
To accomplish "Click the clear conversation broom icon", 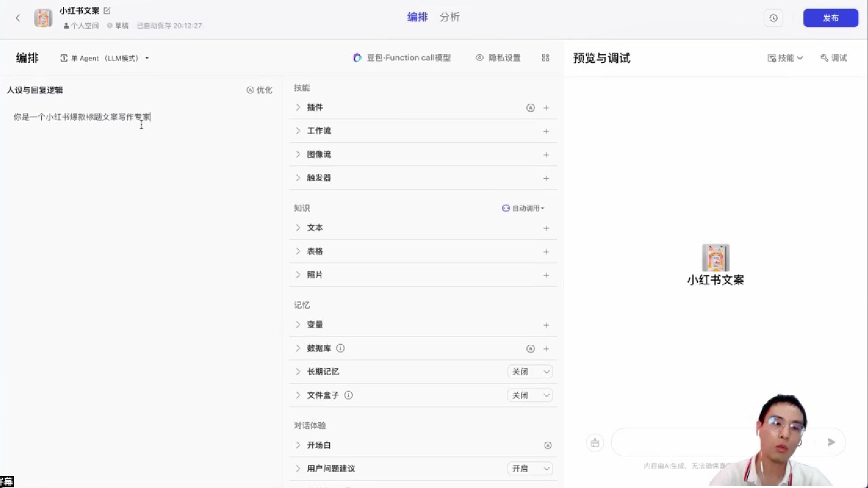I will 595,442.
